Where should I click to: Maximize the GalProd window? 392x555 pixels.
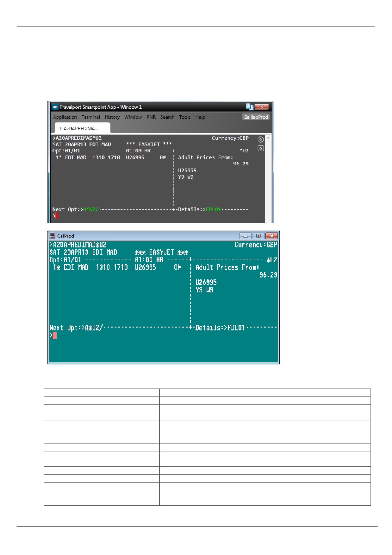(x=258, y=236)
